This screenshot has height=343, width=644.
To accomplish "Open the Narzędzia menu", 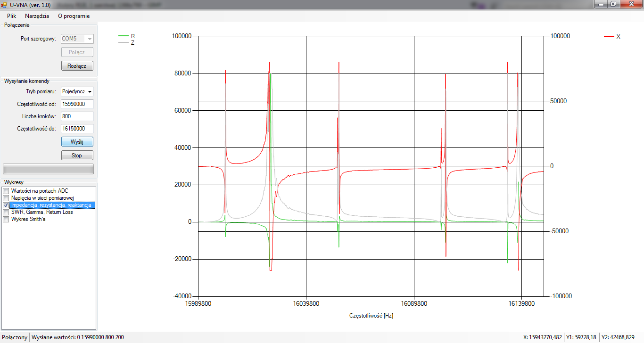I will (x=37, y=16).
